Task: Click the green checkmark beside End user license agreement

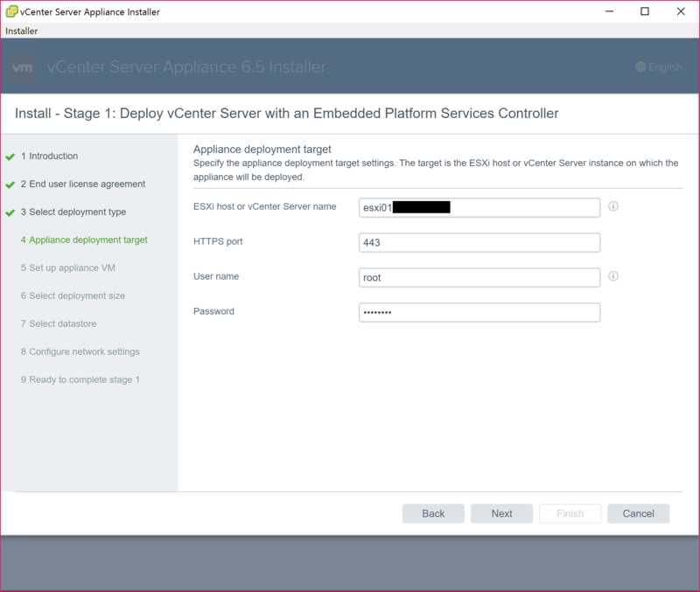Action: (x=10, y=185)
